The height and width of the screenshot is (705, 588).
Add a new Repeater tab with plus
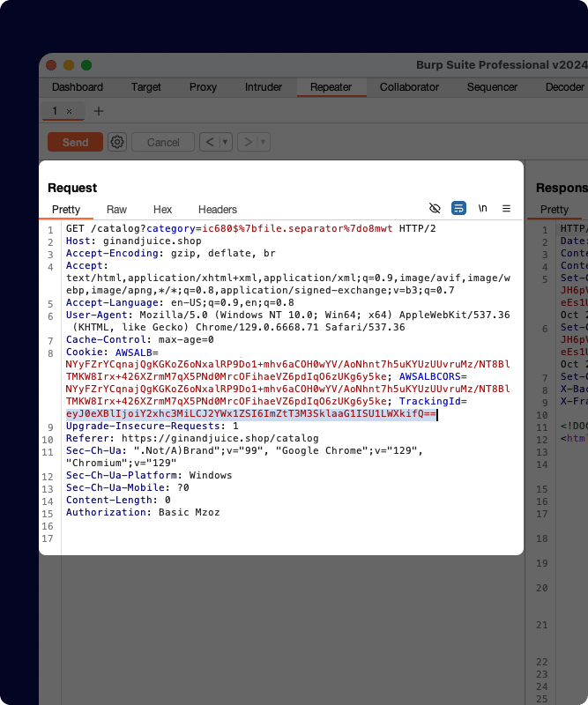(x=99, y=111)
